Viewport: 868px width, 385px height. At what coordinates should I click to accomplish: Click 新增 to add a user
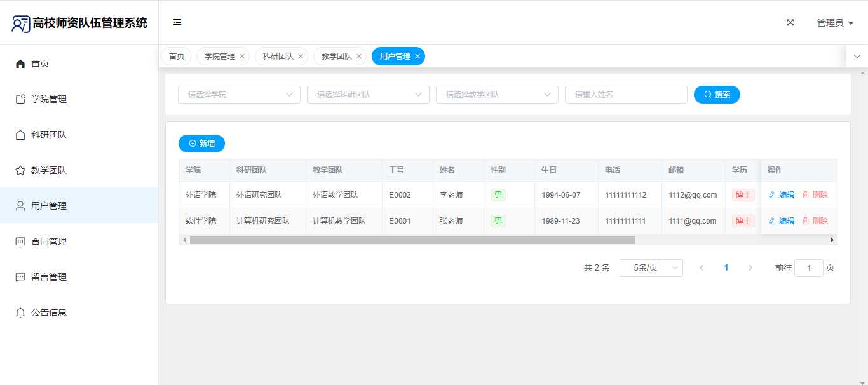[x=201, y=144]
